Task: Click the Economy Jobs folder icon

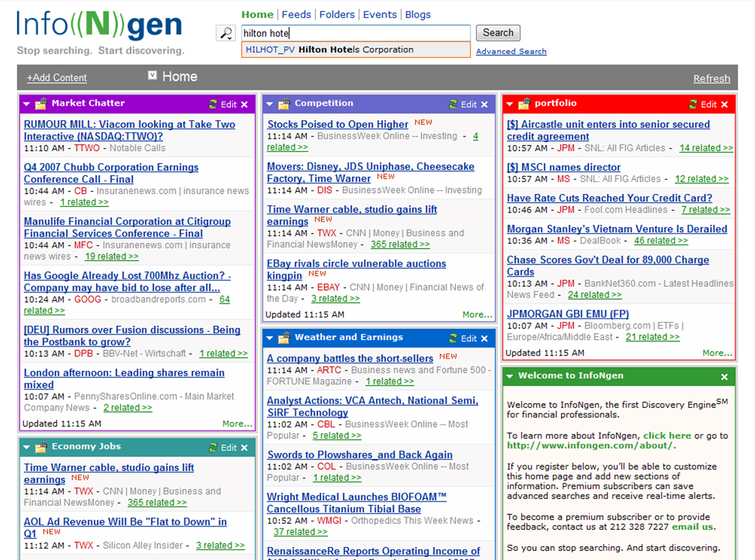Action: (41, 447)
